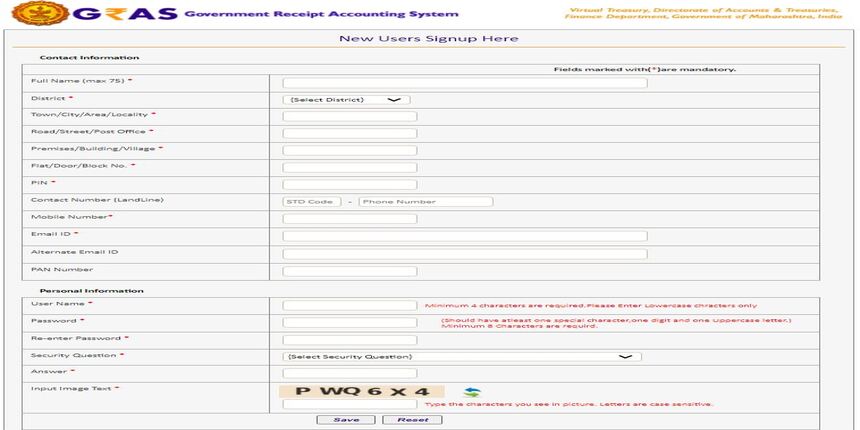The width and height of the screenshot is (860, 430).
Task: Focus the Flat/Door/Block No. field
Action: [x=349, y=167]
